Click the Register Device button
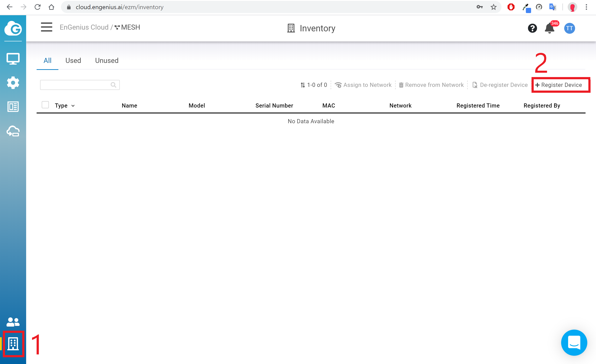 [x=558, y=85]
